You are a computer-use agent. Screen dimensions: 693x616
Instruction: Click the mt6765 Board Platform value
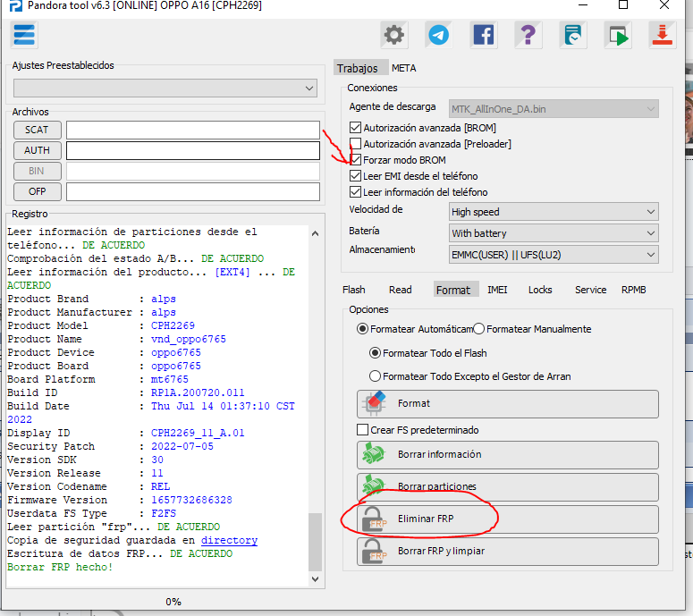click(170, 379)
